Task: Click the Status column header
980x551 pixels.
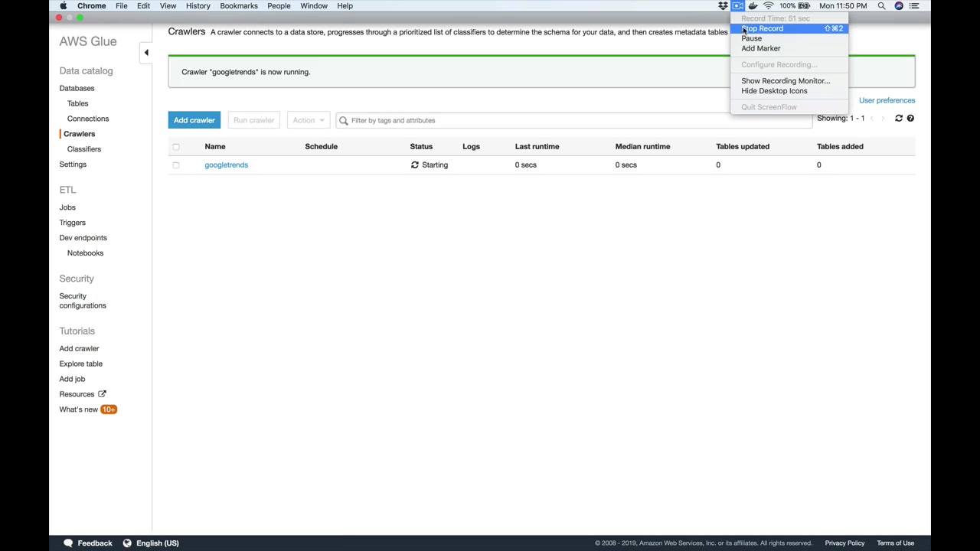Action: (421, 147)
